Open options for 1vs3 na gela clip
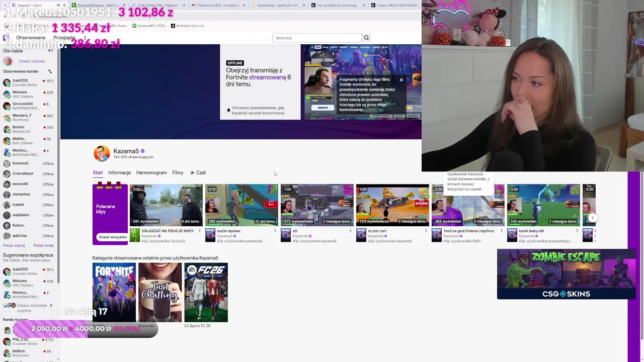 point(502,231)
